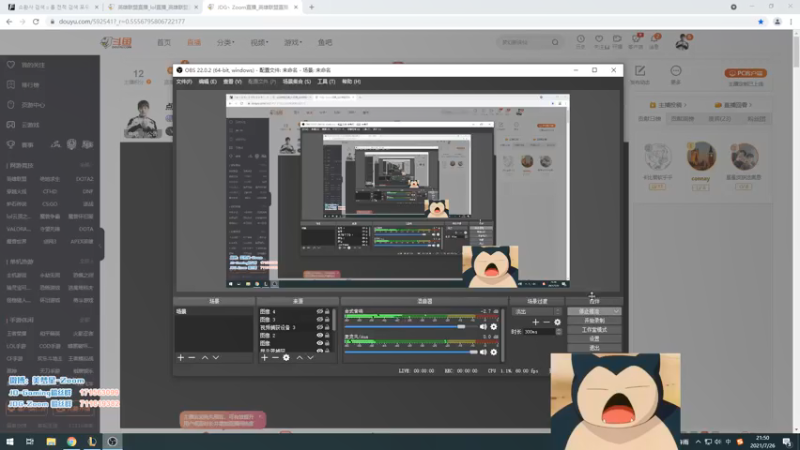This screenshot has width=800, height=450.
Task: Open Douyu search magnifier icon
Action: [555, 42]
